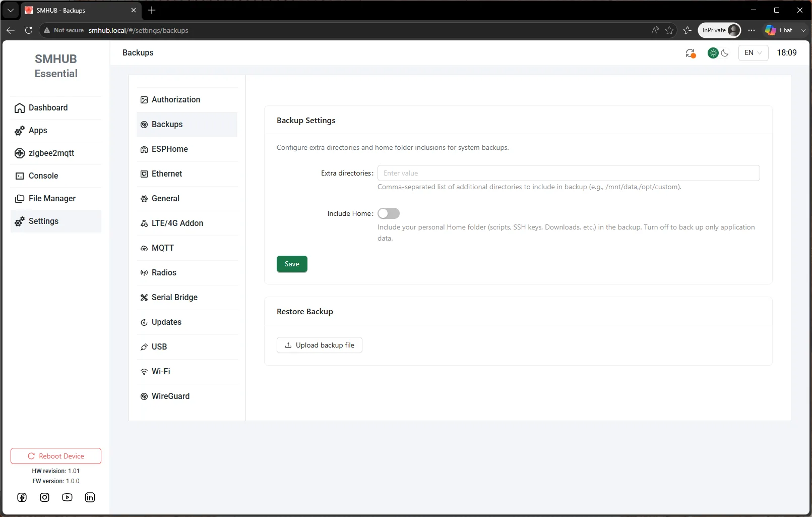This screenshot has height=517, width=812.
Task: Open Radios settings
Action: coord(187,273)
